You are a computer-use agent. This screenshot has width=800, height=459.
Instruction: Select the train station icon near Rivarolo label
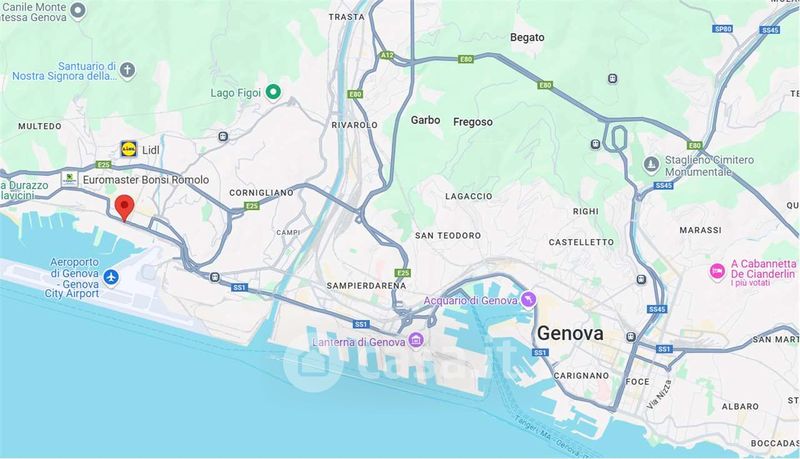223,136
